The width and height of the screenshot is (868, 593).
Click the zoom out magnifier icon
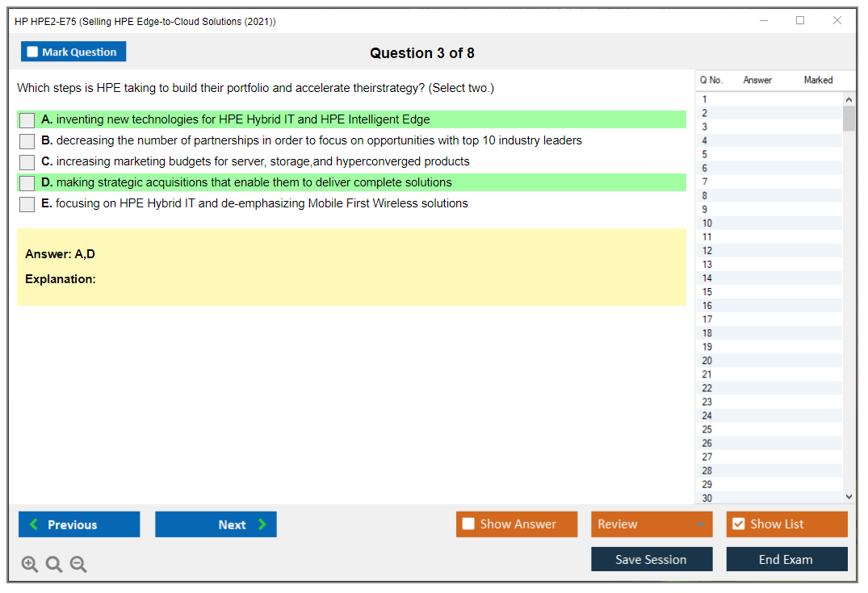click(78, 565)
